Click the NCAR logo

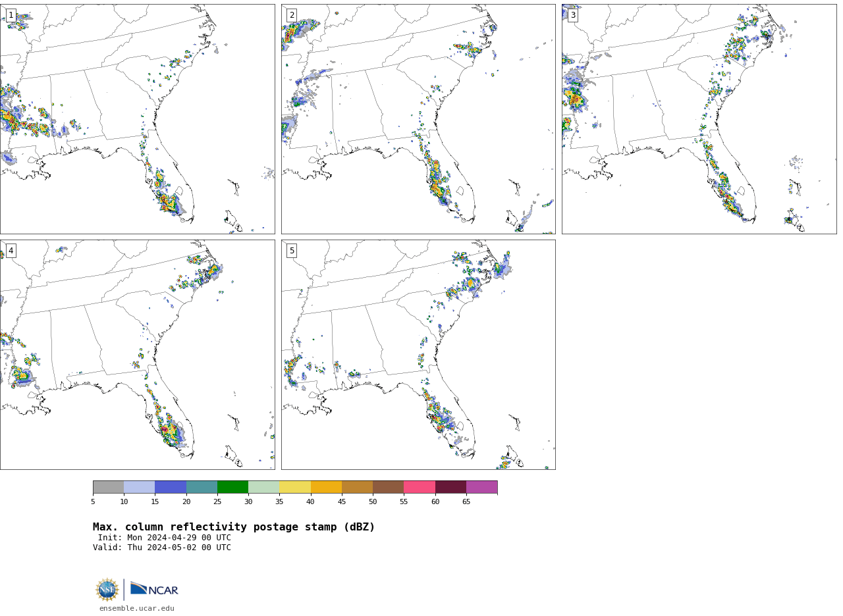point(155,589)
